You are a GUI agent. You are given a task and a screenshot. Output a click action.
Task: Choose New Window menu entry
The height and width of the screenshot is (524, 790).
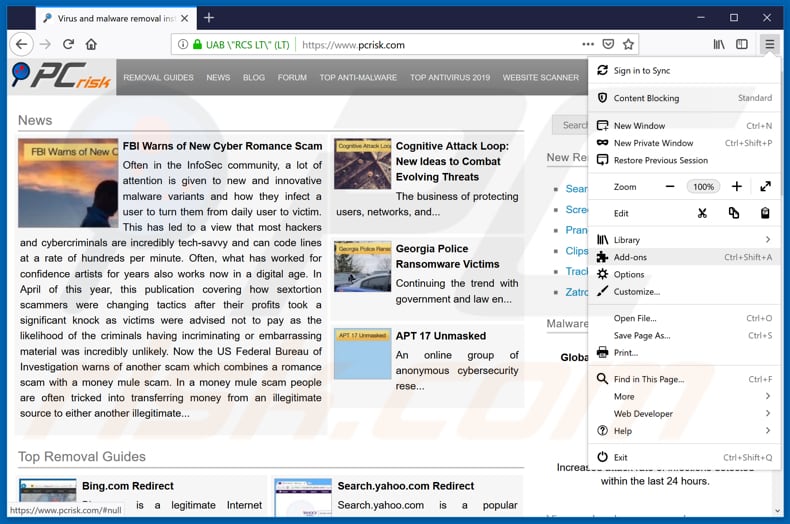coord(684,125)
